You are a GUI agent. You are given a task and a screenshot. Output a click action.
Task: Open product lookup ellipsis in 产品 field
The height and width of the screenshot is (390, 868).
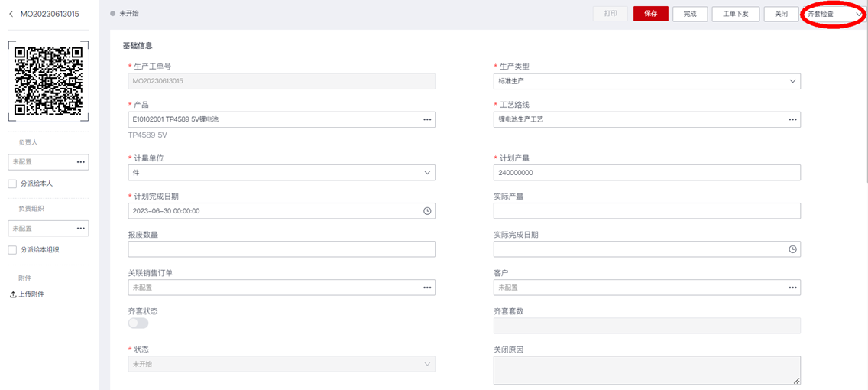[427, 119]
